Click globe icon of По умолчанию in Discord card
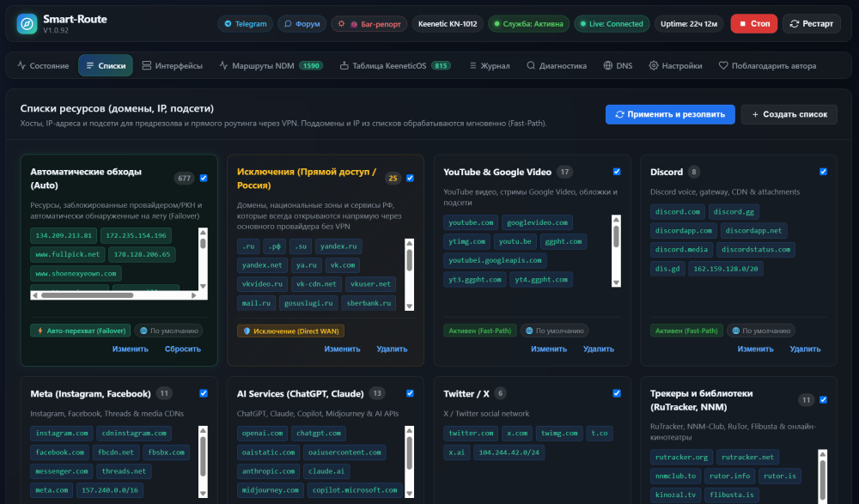The height and width of the screenshot is (504, 859). [x=736, y=331]
